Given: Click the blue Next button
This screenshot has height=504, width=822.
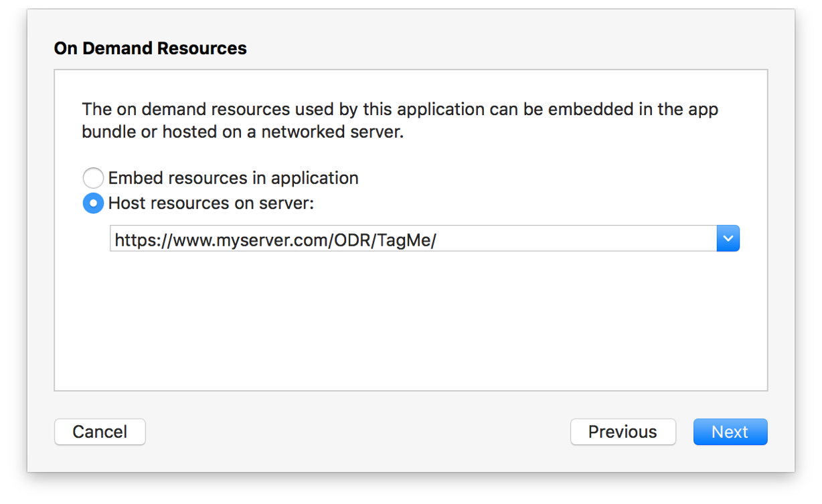Looking at the screenshot, I should point(730,432).
